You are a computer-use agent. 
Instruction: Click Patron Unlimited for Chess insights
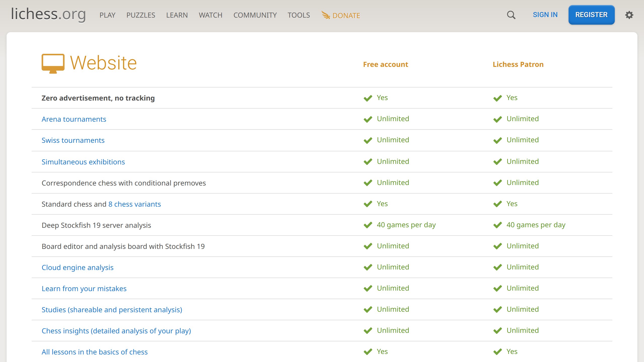(x=522, y=330)
